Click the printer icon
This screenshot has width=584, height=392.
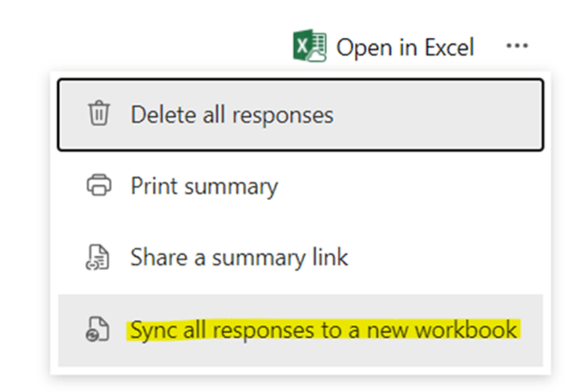coord(99,185)
